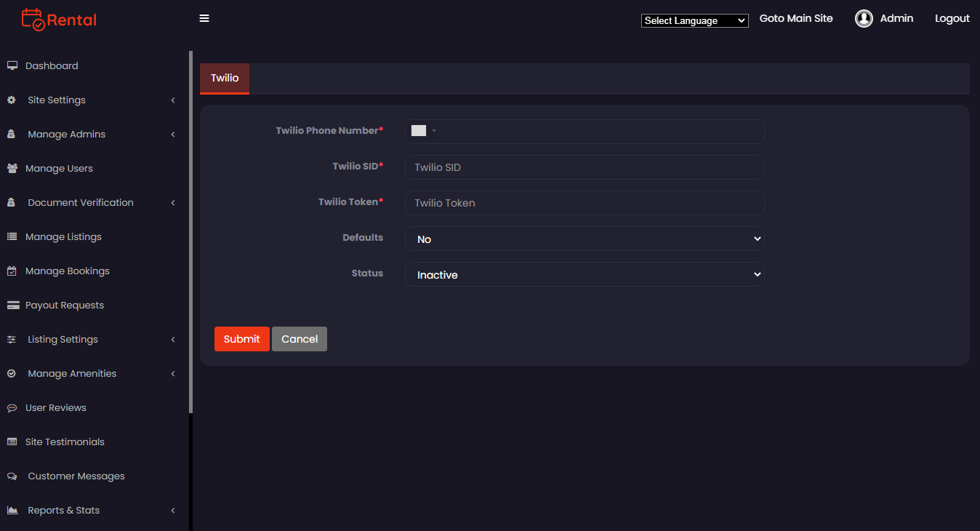Click the Goto Main Site link
Screen dimensions: 980x531
(x=796, y=18)
